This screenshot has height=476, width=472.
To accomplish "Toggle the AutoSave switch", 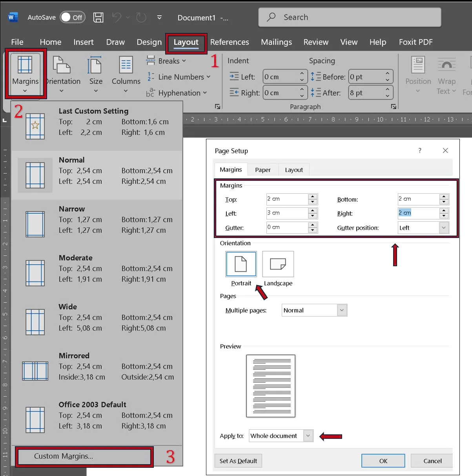I will click(73, 17).
